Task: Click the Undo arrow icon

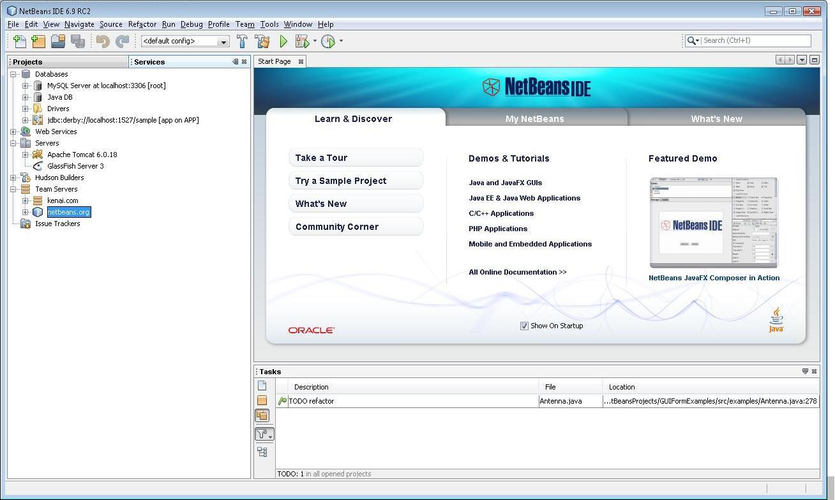Action: point(103,41)
